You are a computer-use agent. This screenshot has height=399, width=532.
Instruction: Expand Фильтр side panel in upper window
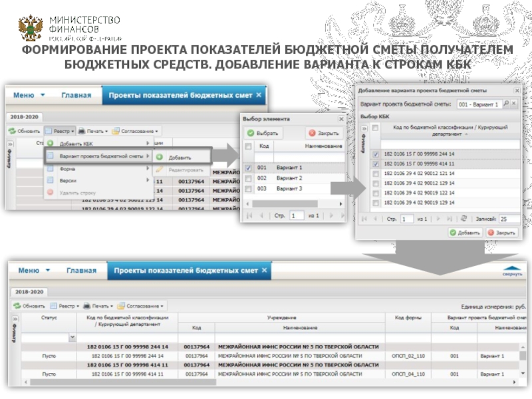[x=10, y=144]
